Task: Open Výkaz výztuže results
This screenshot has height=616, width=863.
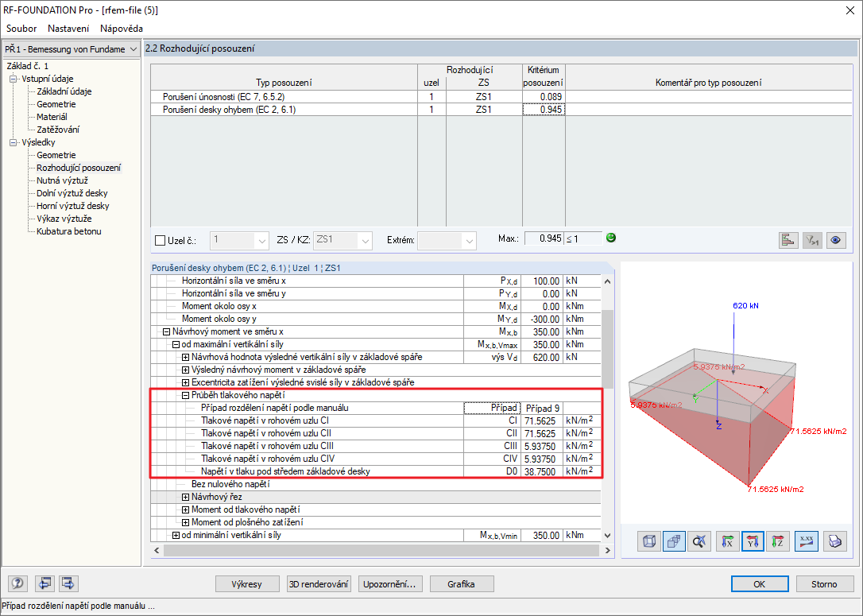Action: [64, 219]
